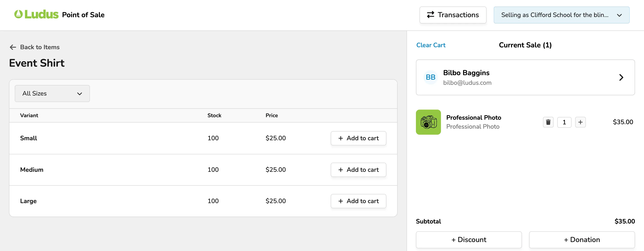Select the Small variant name
This screenshot has width=644, height=251.
click(28, 138)
